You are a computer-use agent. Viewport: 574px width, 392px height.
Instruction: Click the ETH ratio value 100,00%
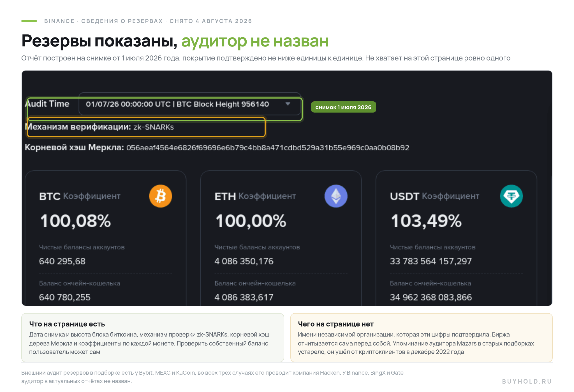tap(251, 221)
